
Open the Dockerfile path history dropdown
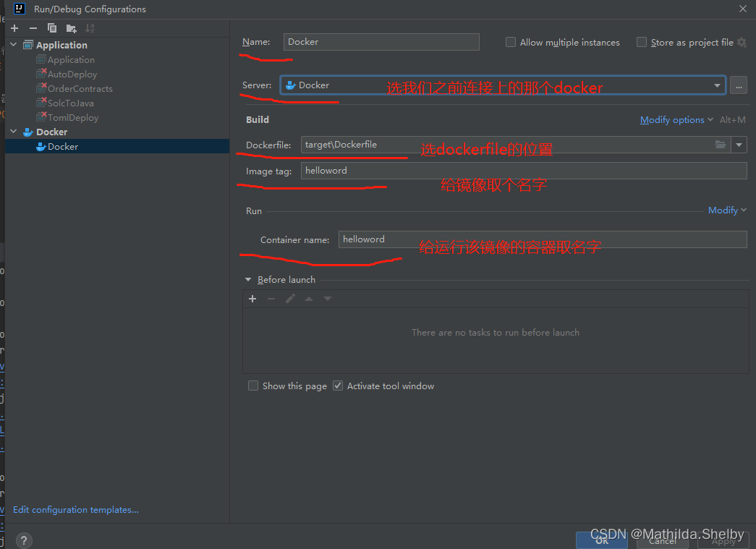739,145
